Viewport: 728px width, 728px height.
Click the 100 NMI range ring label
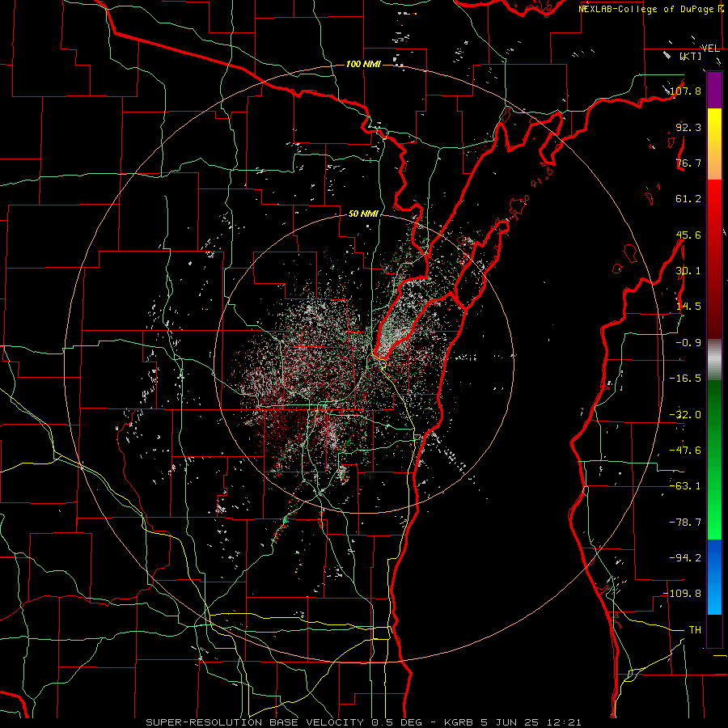363,64
